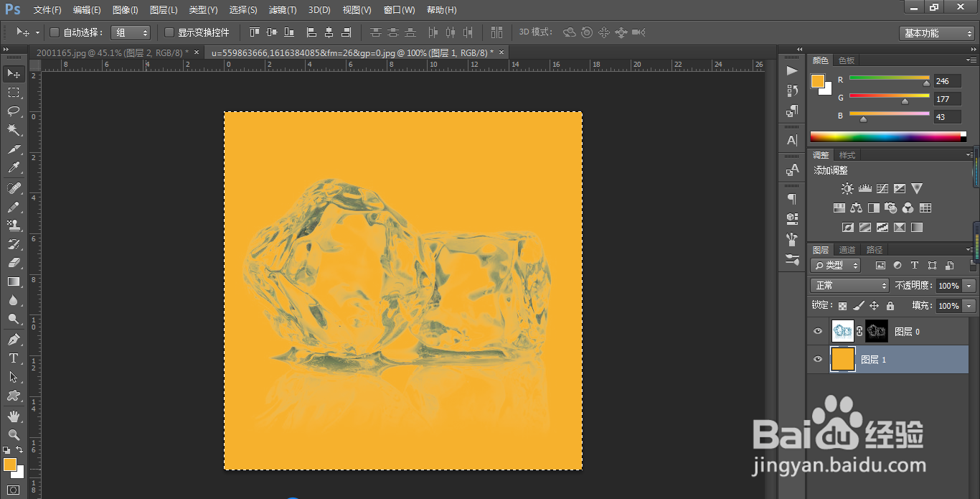The height and width of the screenshot is (499, 980).
Task: Select the Healing Brush tool
Action: 14,188
